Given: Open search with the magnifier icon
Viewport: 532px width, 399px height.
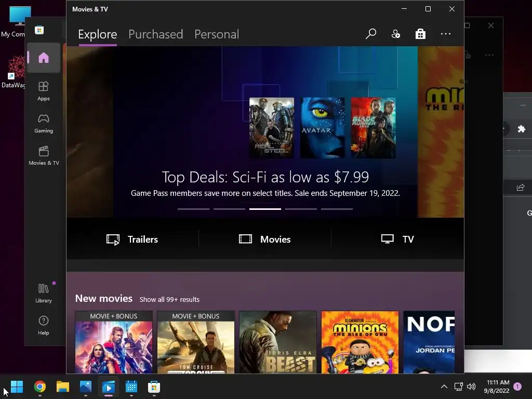Looking at the screenshot, I should 371,34.
